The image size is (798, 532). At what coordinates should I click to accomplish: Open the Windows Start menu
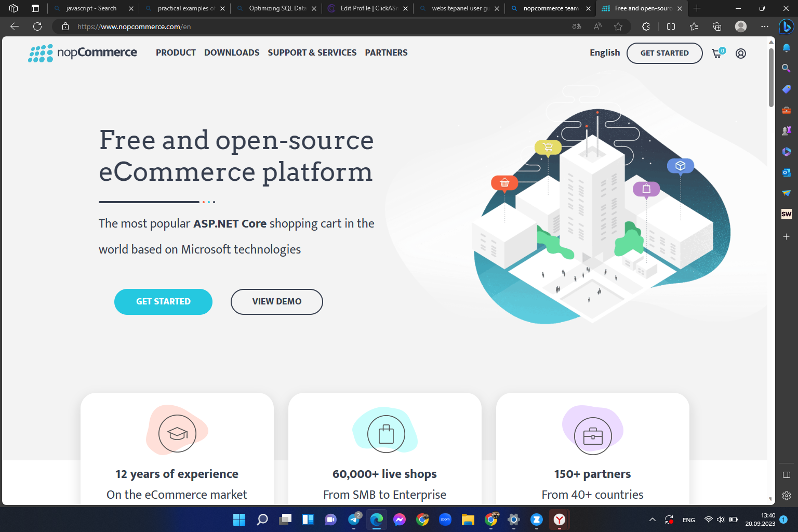click(x=239, y=520)
